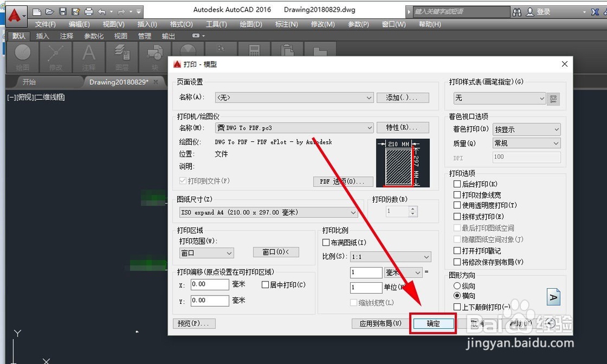
Task: Check the 后台打印(K) checkbox
Action: tap(457, 184)
